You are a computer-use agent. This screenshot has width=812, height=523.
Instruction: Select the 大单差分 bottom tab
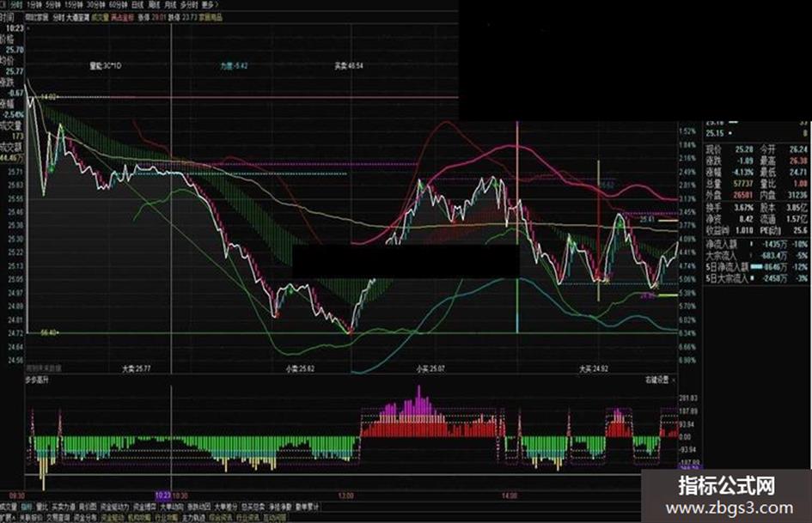coord(226,507)
